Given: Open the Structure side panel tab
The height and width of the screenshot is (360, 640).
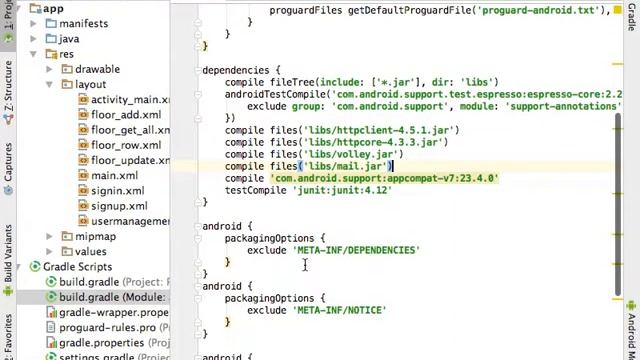Looking at the screenshot, I should coord(8,93).
